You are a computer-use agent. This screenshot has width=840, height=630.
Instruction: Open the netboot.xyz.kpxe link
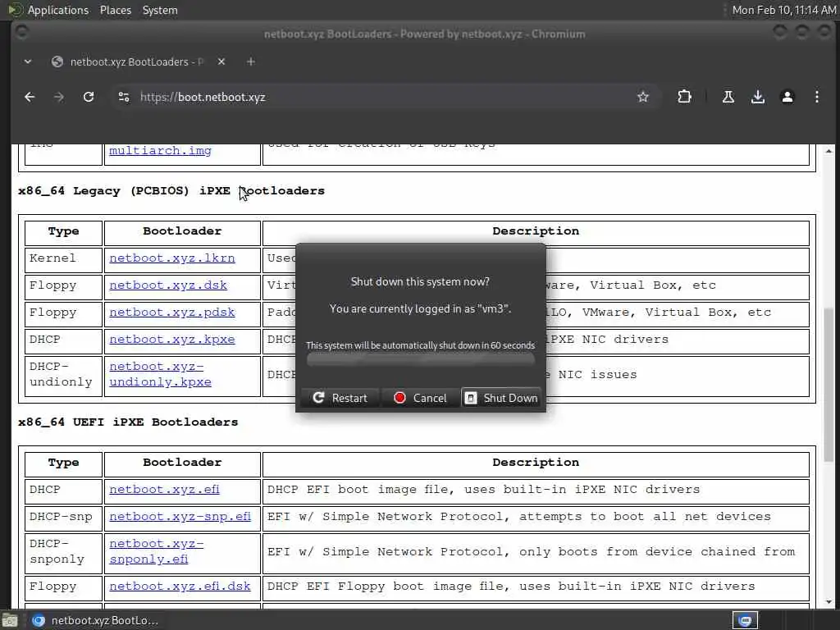(172, 339)
